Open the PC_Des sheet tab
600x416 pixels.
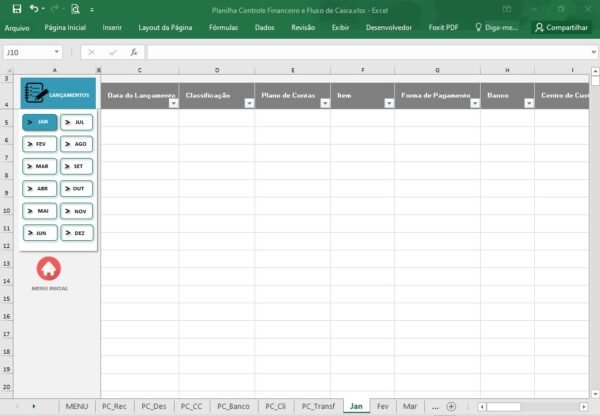(x=154, y=406)
